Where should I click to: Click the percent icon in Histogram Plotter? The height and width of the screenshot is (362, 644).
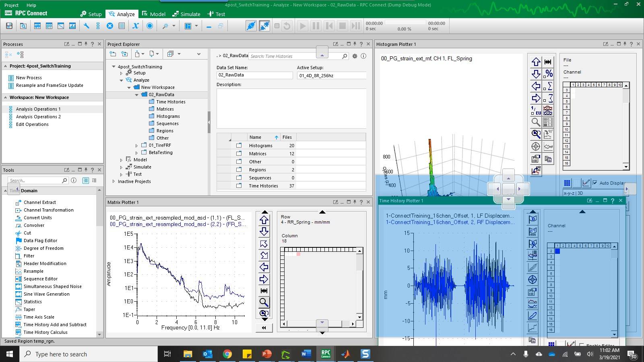548,74
